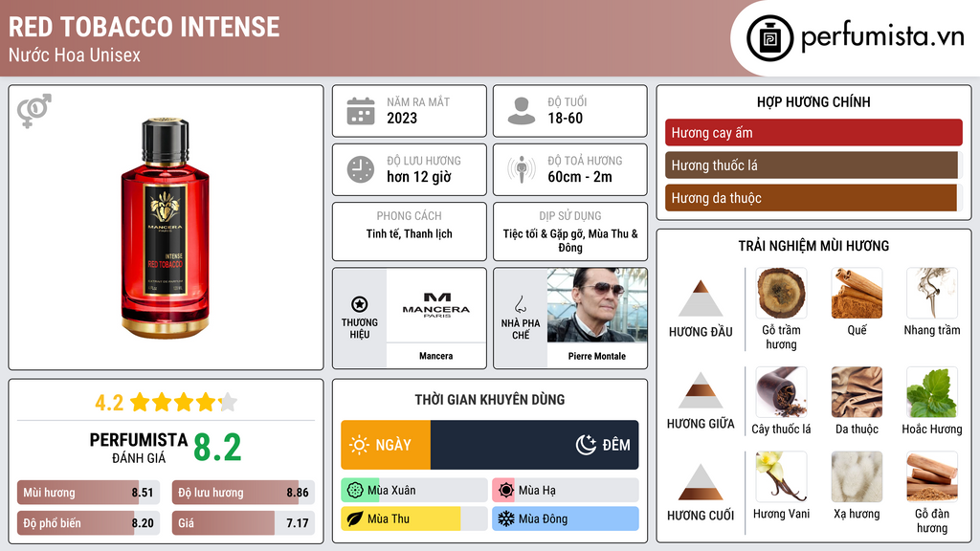This screenshot has width=980, height=551.
Task: Click the sun icon for Mùa Hạ
Action: [x=506, y=491]
